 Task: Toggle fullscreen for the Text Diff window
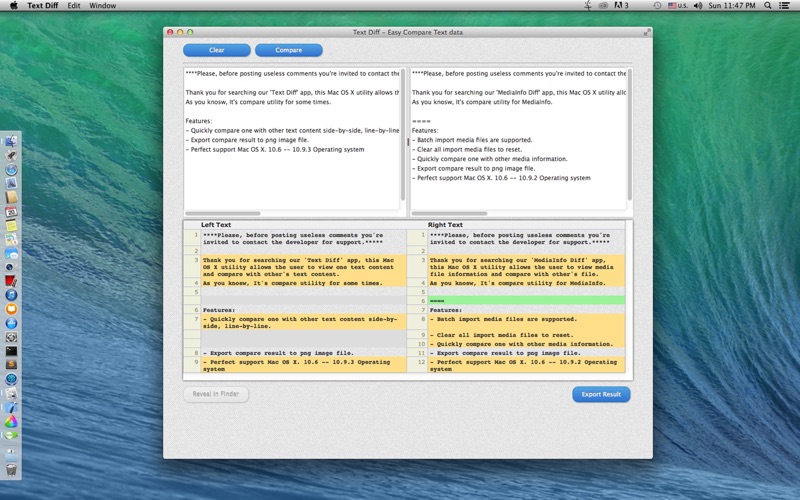click(x=647, y=32)
